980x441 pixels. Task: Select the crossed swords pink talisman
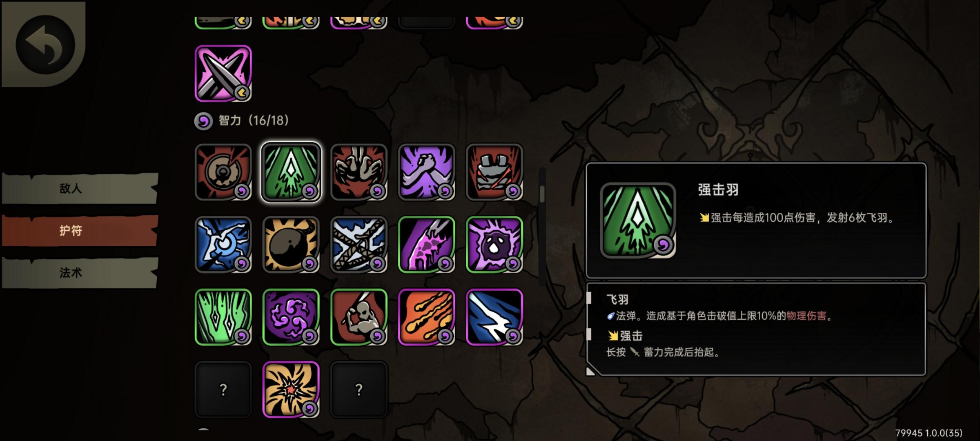point(223,73)
